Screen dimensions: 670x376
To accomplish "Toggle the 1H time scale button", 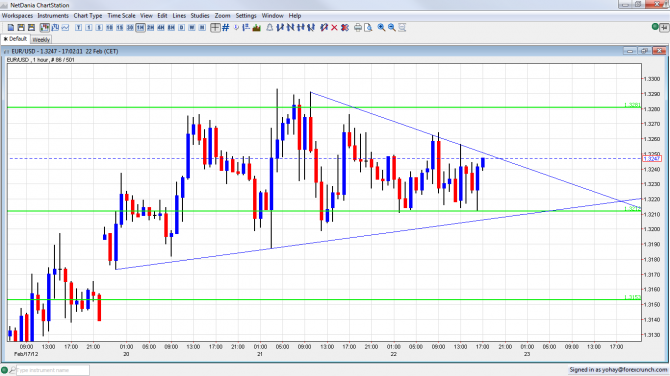I will tap(140, 28).
